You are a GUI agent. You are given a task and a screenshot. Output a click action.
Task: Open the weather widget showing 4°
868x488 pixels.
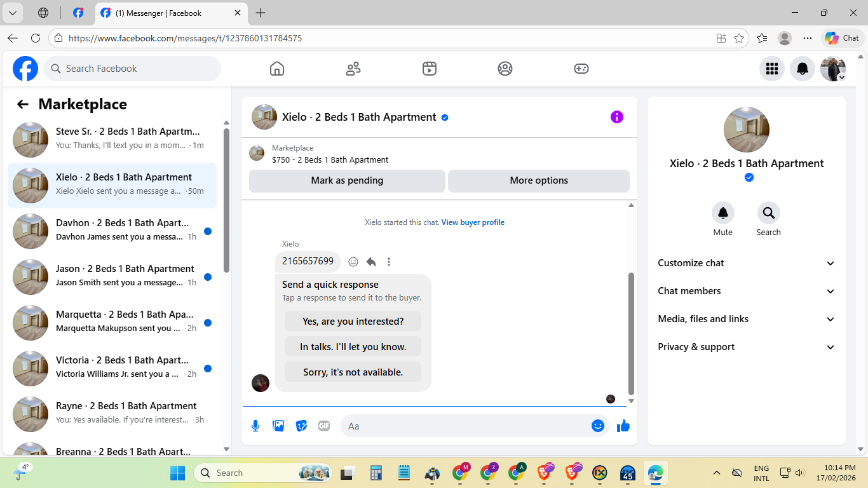[x=23, y=471]
